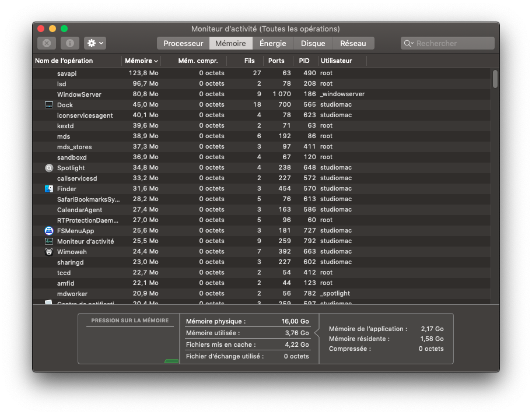Screen dimensions: 532x415
Task: Sort by the Fils column header
Action: 246,61
